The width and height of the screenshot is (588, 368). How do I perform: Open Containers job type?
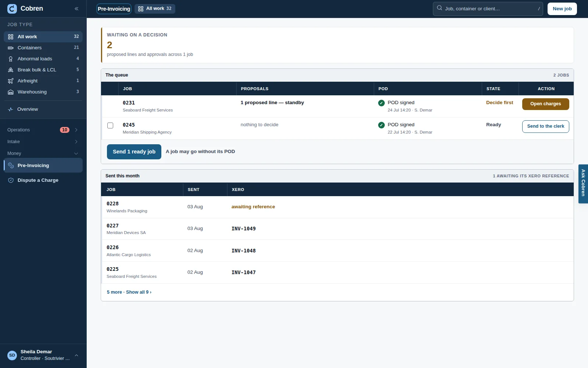click(x=43, y=48)
